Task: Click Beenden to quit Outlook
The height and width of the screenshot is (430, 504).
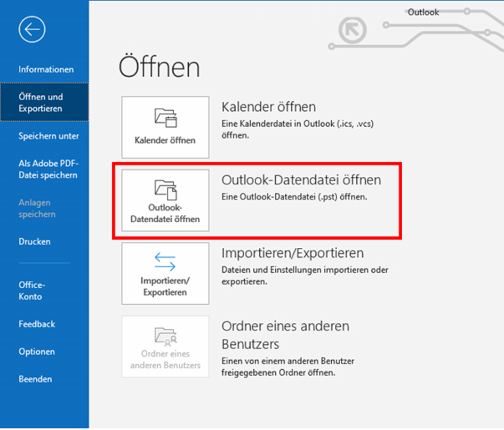Action: (35, 379)
